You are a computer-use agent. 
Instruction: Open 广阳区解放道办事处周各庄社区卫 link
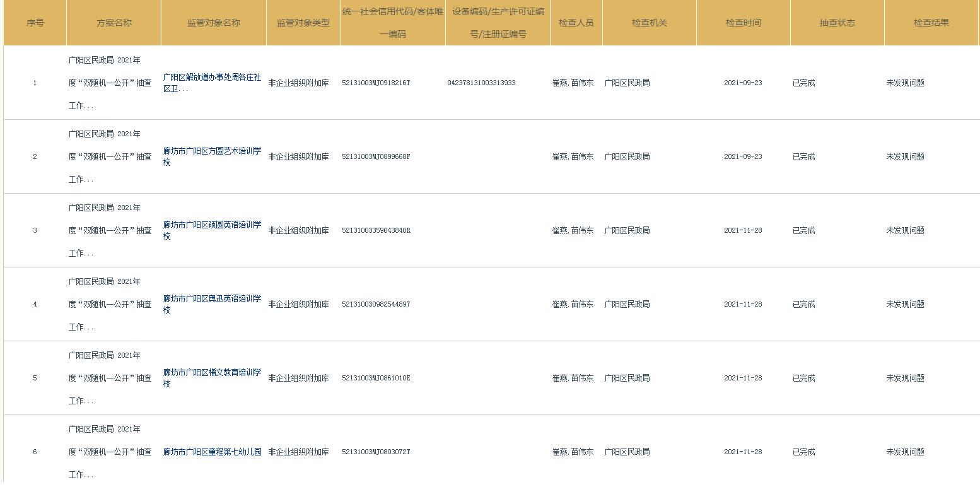(212, 83)
